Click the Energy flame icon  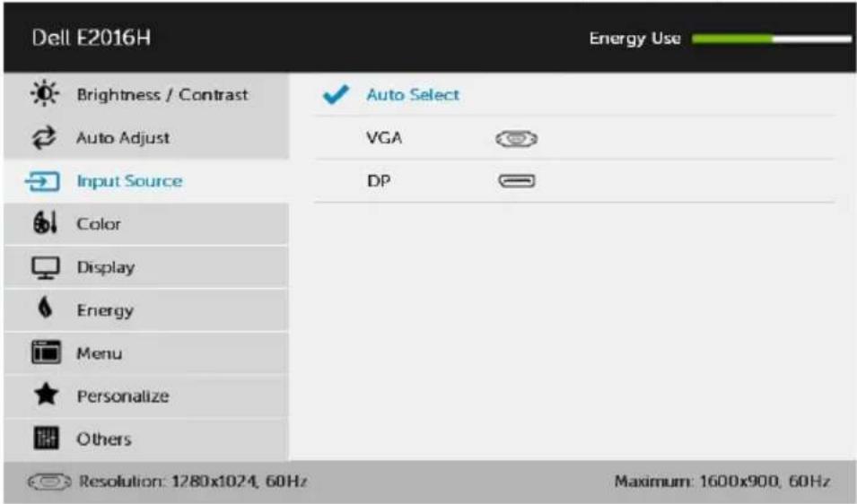[46, 308]
